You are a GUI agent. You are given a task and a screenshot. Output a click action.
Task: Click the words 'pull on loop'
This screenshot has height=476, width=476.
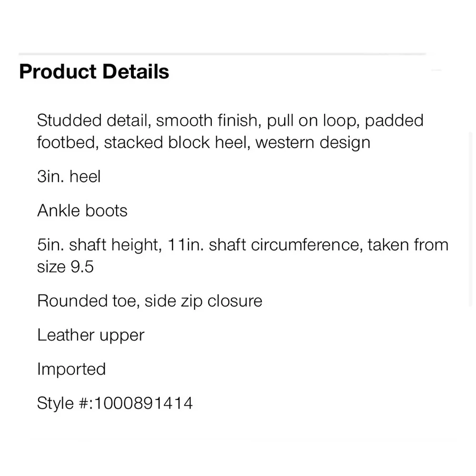(x=313, y=120)
